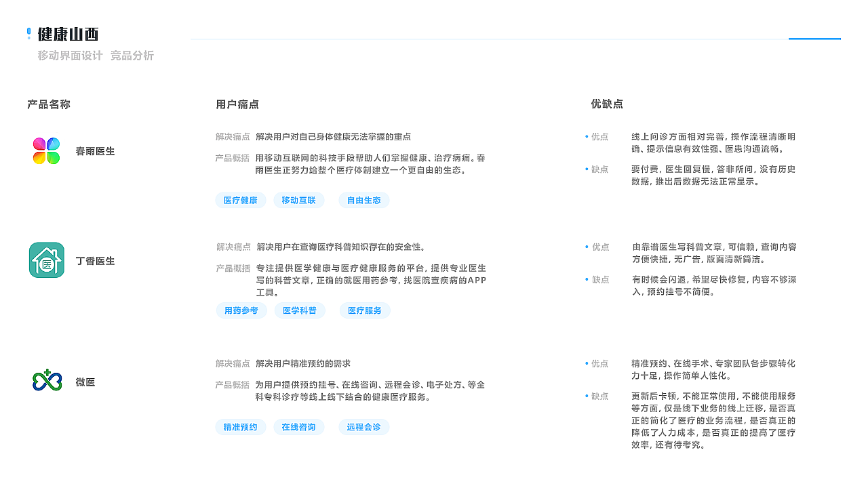Select the 医学科普 tag
The image size is (868, 488).
tap(300, 310)
